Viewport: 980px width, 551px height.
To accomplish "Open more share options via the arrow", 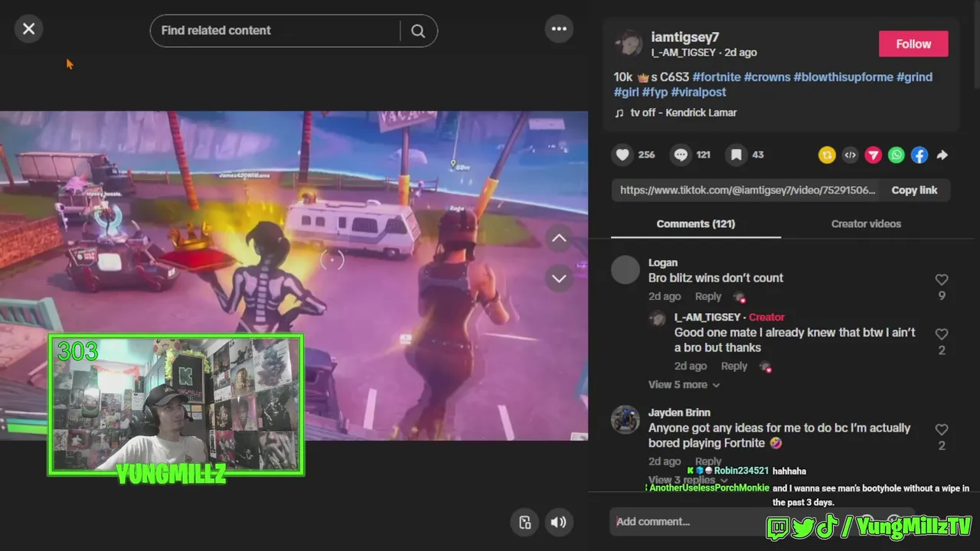I will (x=942, y=155).
